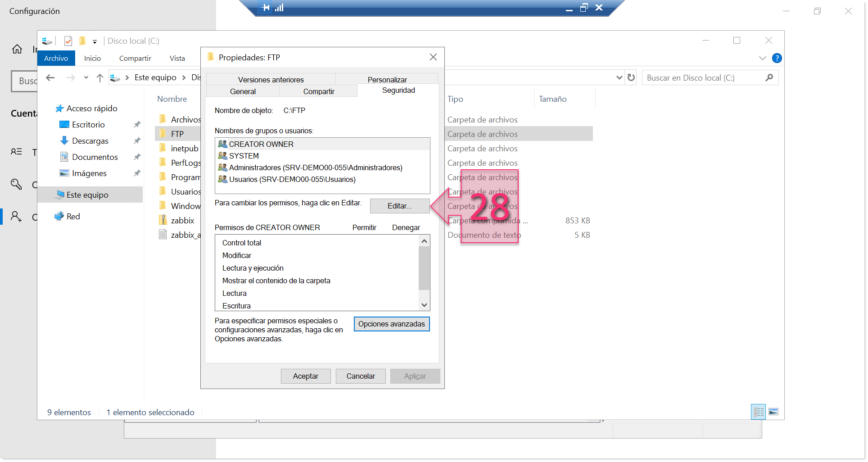Image resolution: width=868 pixels, height=462 pixels.
Task: Open Opciones avanzadas for special permissions
Action: pos(391,324)
